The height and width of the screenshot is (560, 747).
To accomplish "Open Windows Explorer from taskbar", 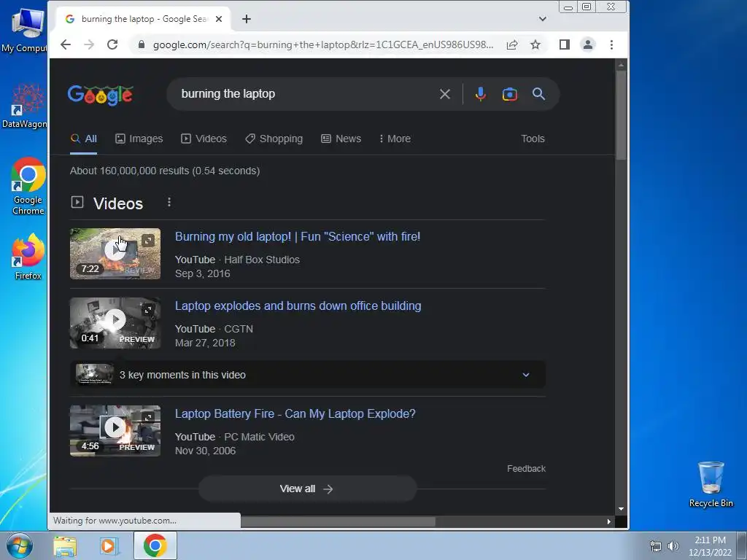I will coord(65,545).
